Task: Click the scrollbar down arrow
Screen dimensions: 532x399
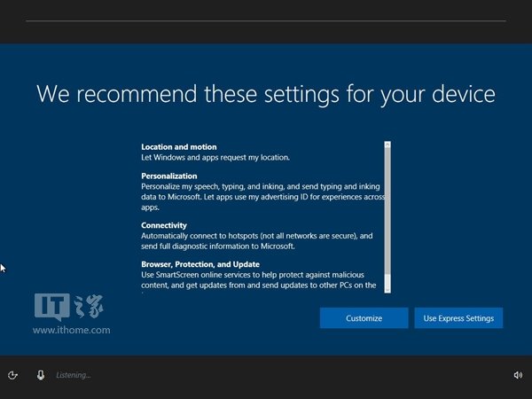Action: [387, 289]
